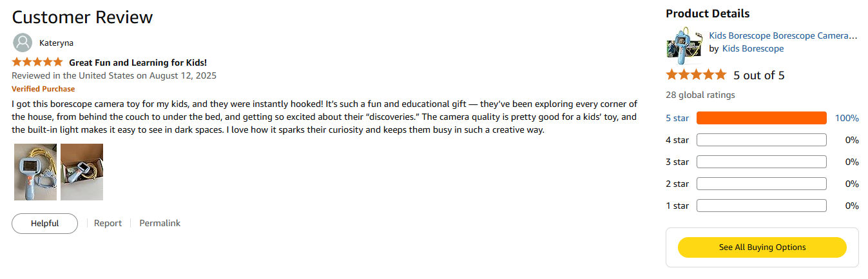The image size is (868, 279).
Task: Click the 100% five-star percentage link
Action: [x=847, y=118]
